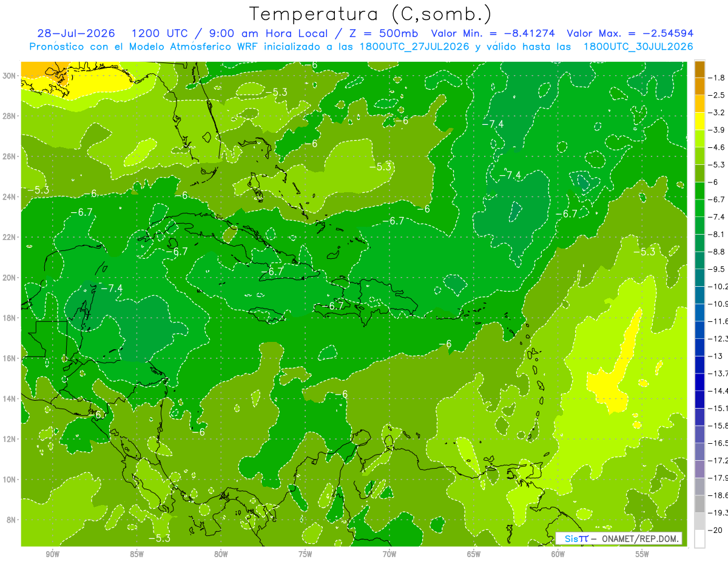Click the '8N' latitude axis label
The image size is (728, 562).
coord(12,520)
